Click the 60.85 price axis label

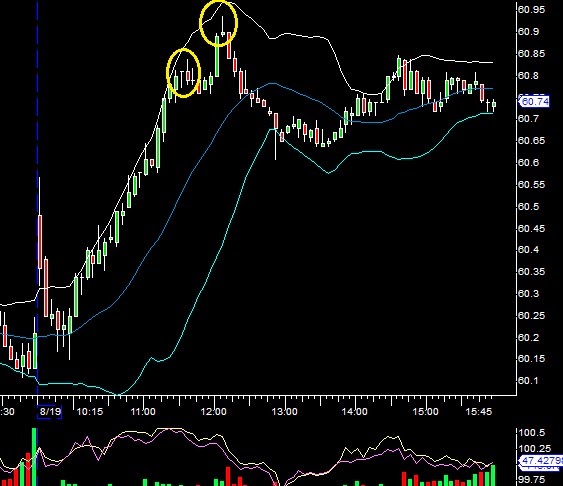(x=531, y=54)
